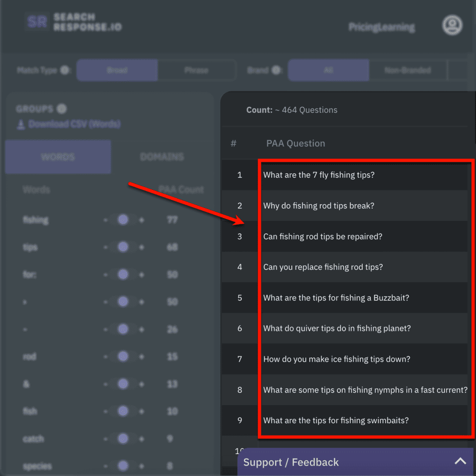Open the user profile avatar
476x476 pixels.
pos(452,25)
